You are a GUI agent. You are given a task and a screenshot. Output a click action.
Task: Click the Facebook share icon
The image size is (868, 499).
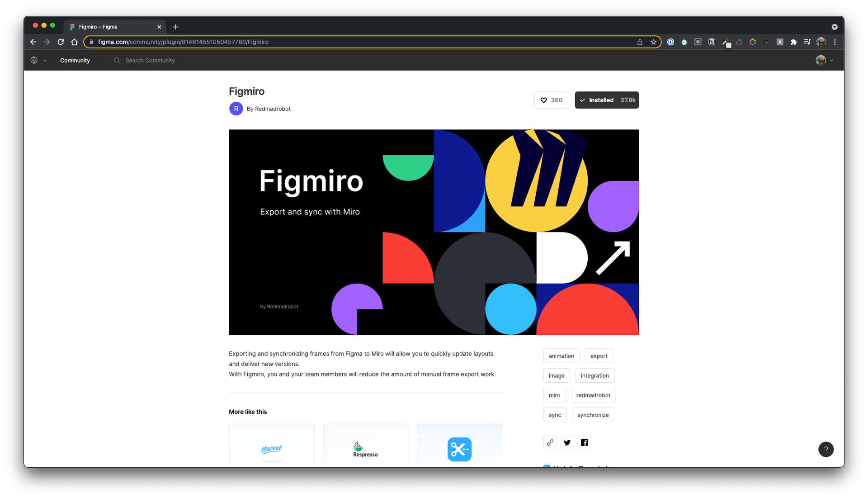[x=584, y=442]
